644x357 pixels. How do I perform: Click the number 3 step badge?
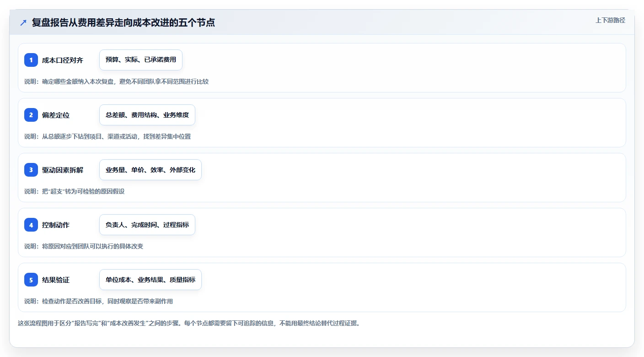31,170
